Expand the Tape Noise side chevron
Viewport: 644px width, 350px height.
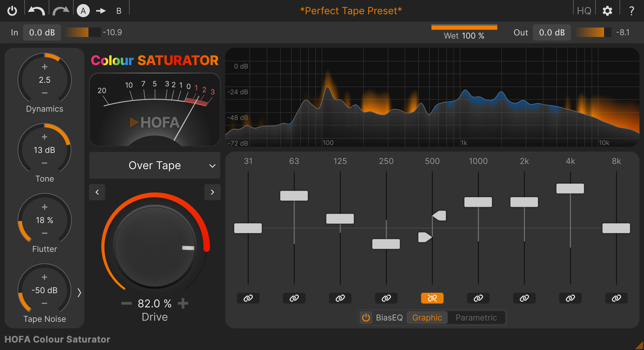point(79,292)
